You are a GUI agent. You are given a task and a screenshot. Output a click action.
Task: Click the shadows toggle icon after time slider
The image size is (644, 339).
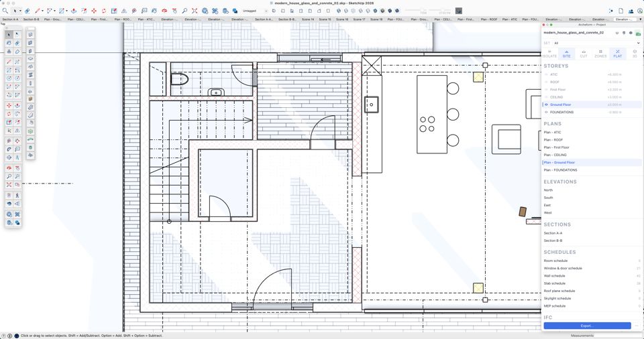pos(459,11)
